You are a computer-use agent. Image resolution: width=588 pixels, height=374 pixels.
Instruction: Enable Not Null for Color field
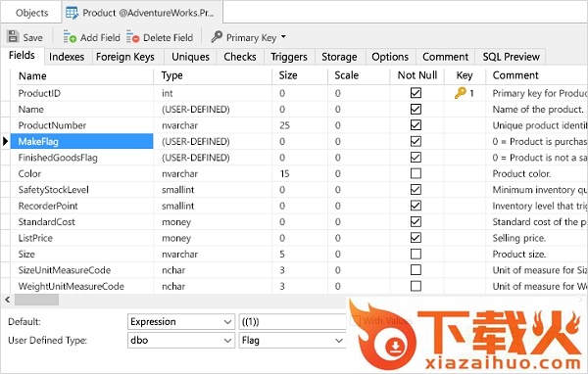[x=416, y=173]
